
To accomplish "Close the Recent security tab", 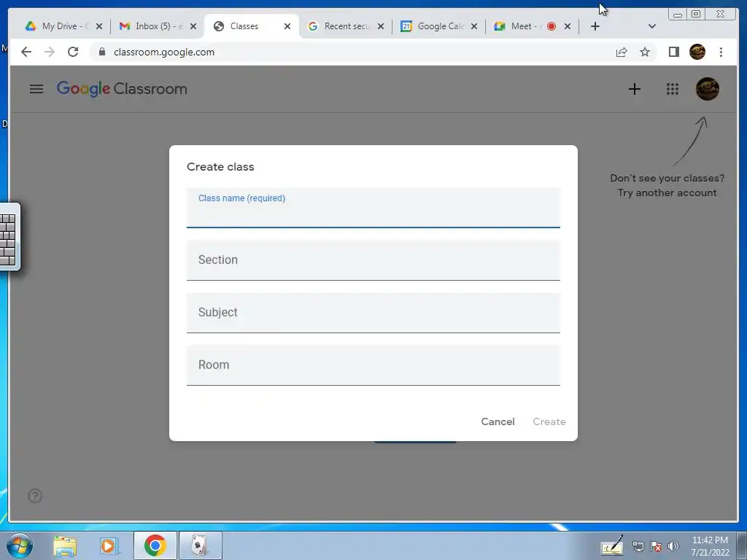I will coord(381,26).
